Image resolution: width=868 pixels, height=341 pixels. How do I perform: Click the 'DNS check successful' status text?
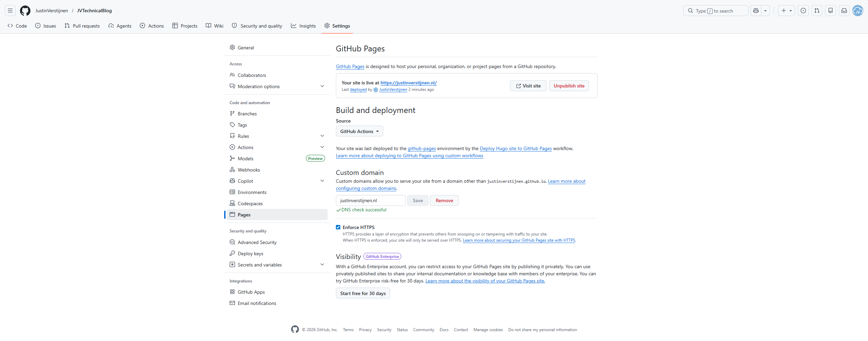364,210
